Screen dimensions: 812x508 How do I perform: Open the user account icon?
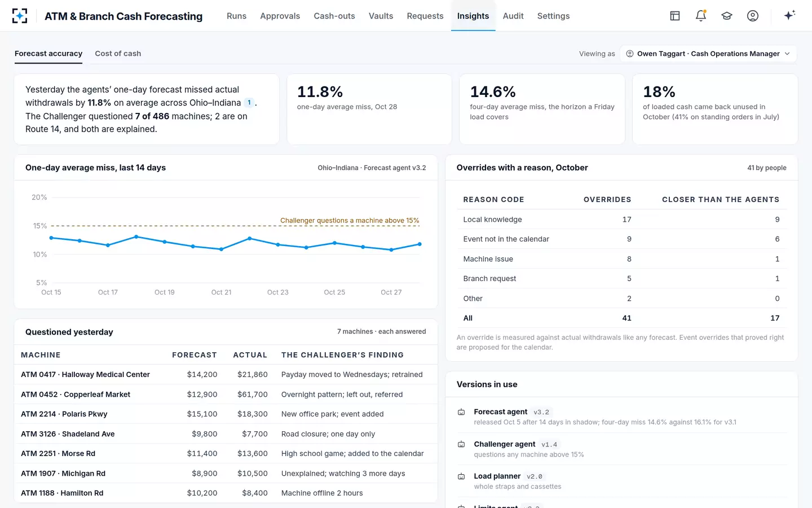coord(753,16)
